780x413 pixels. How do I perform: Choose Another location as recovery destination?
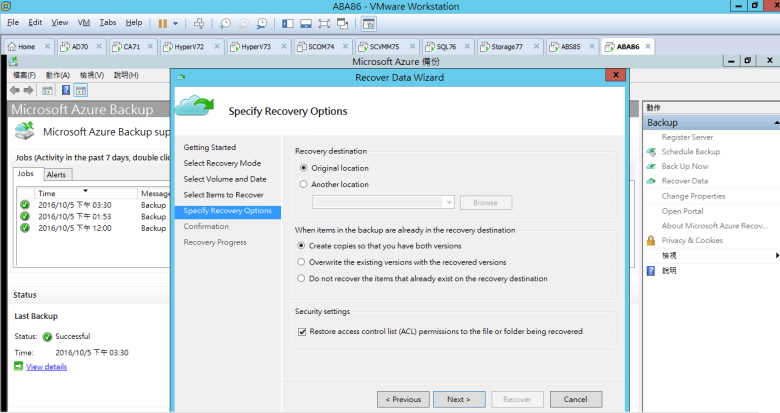pyautogui.click(x=303, y=184)
